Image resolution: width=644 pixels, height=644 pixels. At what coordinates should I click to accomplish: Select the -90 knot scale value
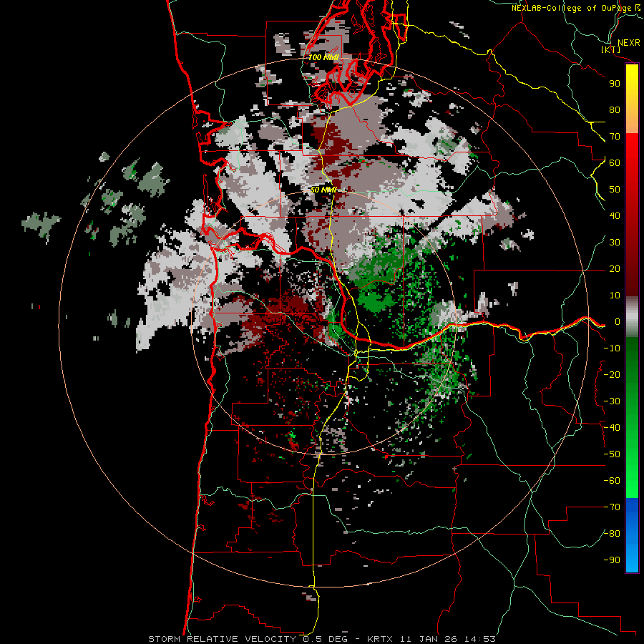point(612,560)
